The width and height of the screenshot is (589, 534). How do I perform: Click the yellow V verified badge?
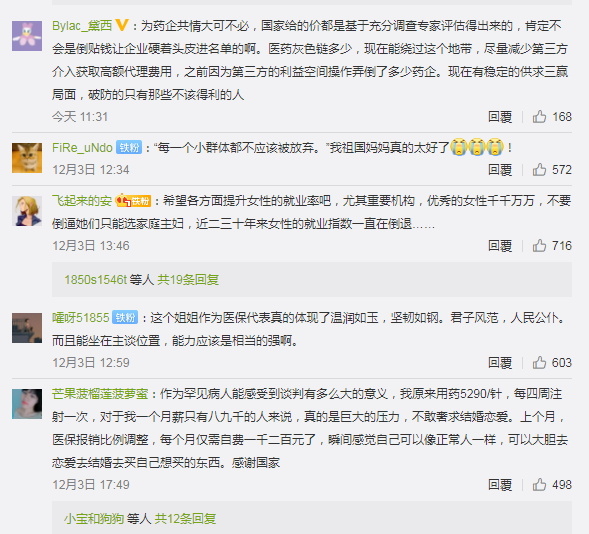(122, 26)
